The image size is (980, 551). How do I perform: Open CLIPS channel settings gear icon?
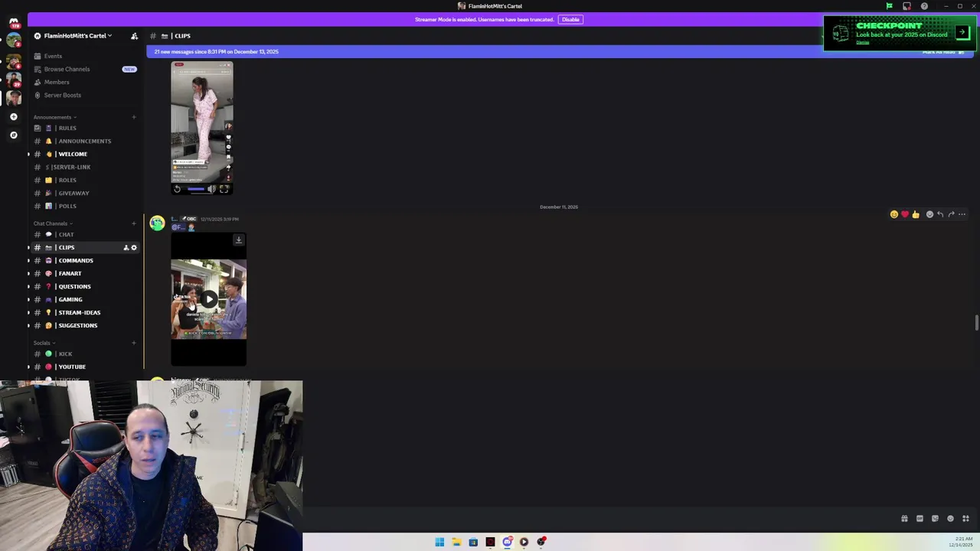coord(134,247)
